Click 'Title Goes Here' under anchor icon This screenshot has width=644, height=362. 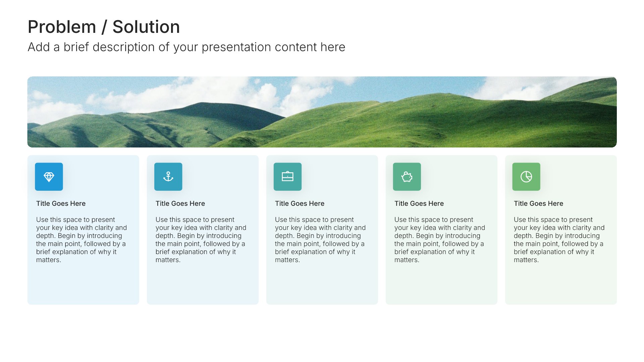point(180,203)
